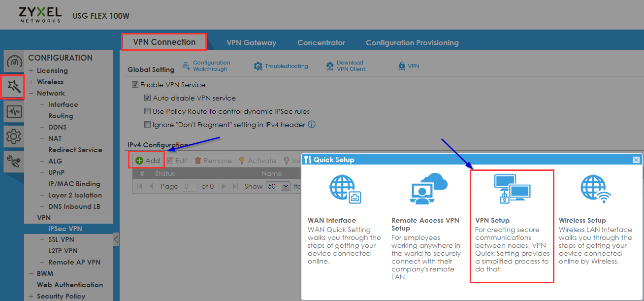The image size is (644, 301).
Task: Open the Monitor panel icon
Action: (x=13, y=112)
